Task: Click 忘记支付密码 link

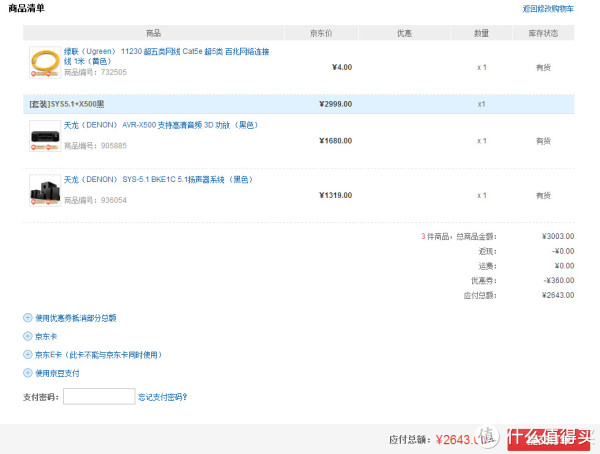Action: [x=162, y=397]
